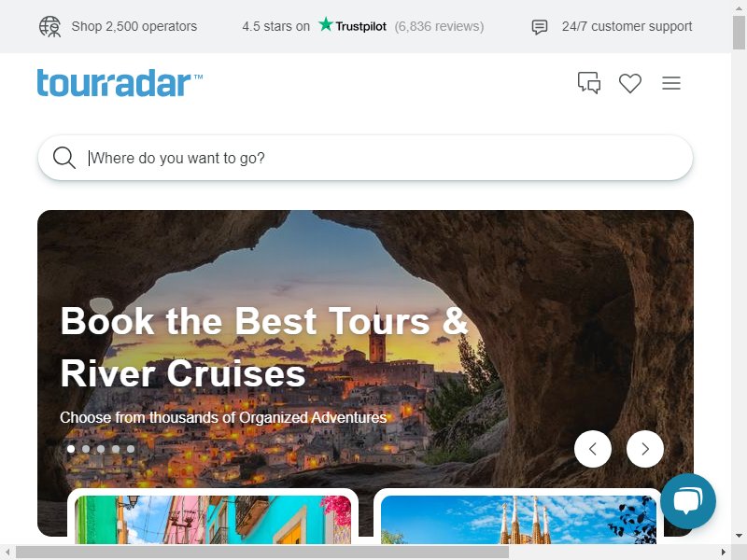
Task: Jump to the fifth carousel slide dot
Action: tap(131, 449)
